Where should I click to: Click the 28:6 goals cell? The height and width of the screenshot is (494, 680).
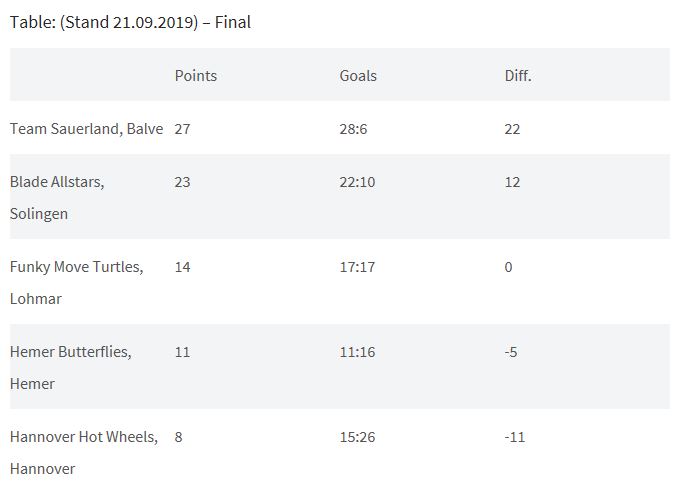coord(353,129)
